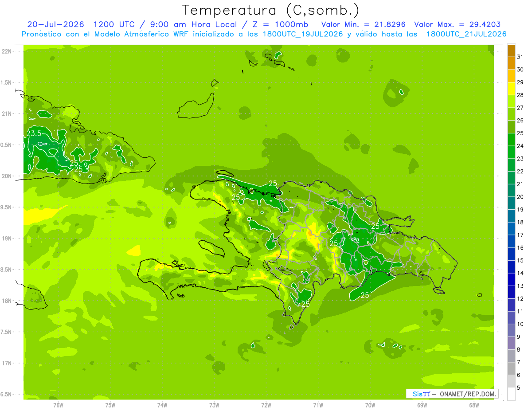The width and height of the screenshot is (532, 411).
Task: Click the purple 9 legend color segment
Action: (x=511, y=330)
